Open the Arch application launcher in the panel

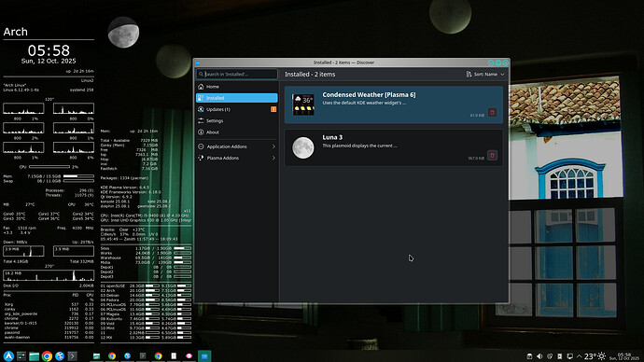coord(8,356)
